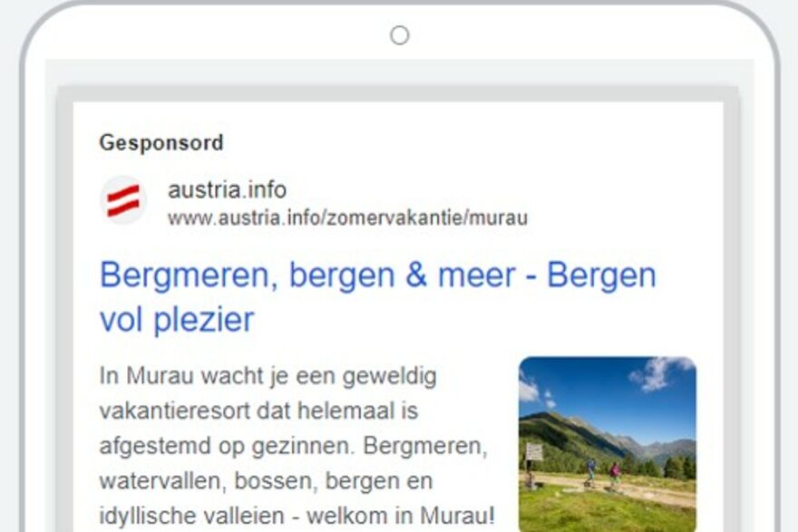The height and width of the screenshot is (532, 798).
Task: Click the 'welkom in Murau!' text
Action: click(401, 516)
